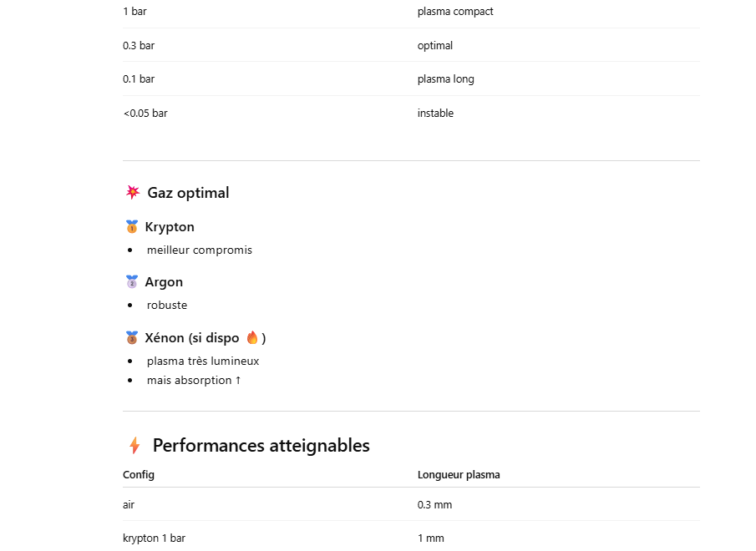
Task: Click the 'Longueur plasma' column header
Action: click(x=459, y=475)
